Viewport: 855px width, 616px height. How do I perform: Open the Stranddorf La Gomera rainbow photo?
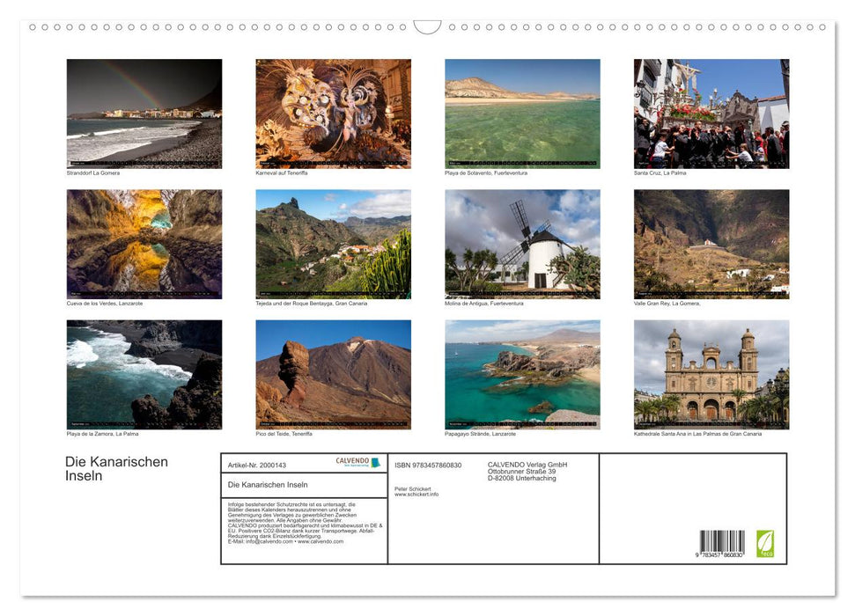[x=144, y=113]
